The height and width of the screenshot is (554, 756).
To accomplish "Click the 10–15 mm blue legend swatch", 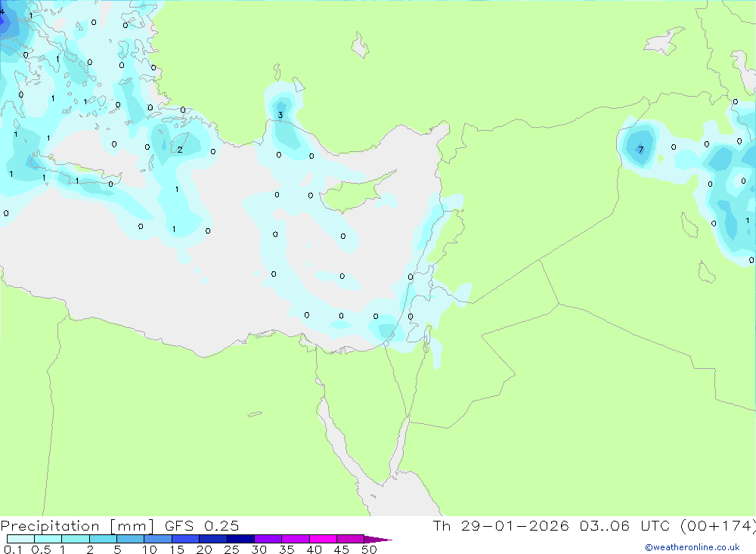I will [x=158, y=539].
